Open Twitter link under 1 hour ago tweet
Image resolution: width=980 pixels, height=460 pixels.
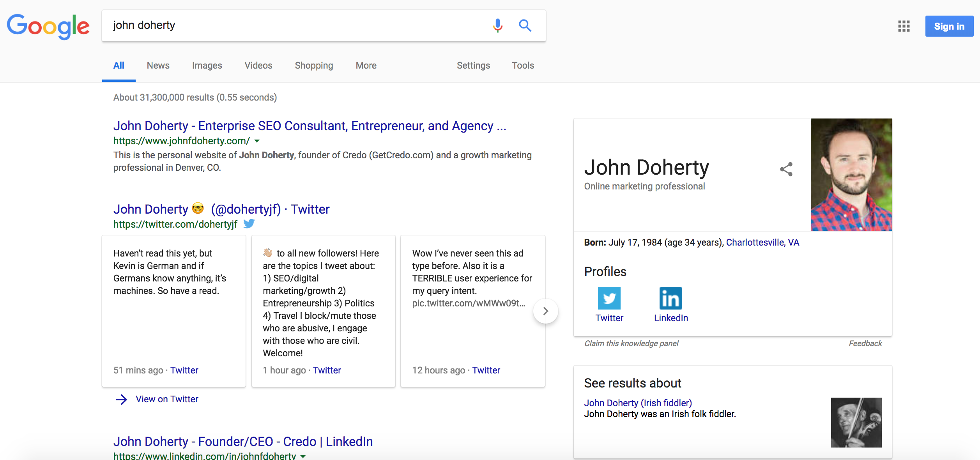[x=327, y=370]
